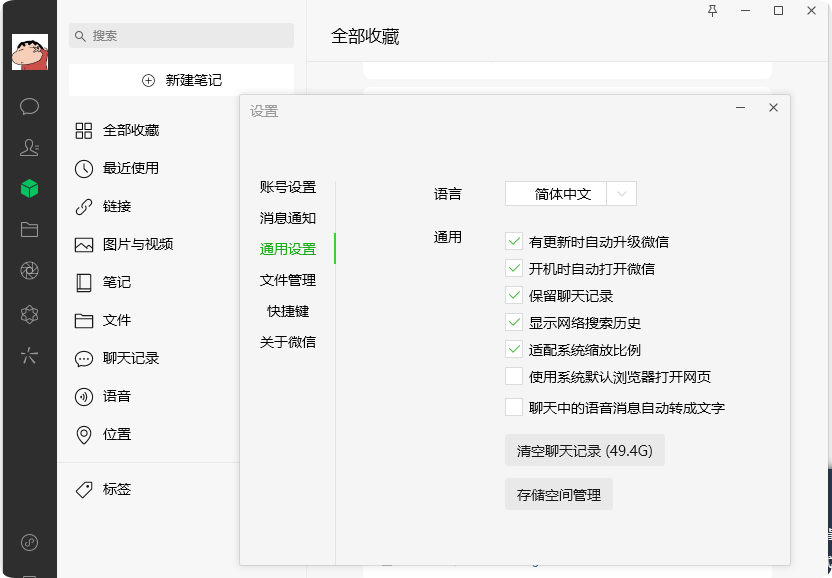The width and height of the screenshot is (832, 578).
Task: Select 文件 category label
Action: pyautogui.click(x=117, y=321)
